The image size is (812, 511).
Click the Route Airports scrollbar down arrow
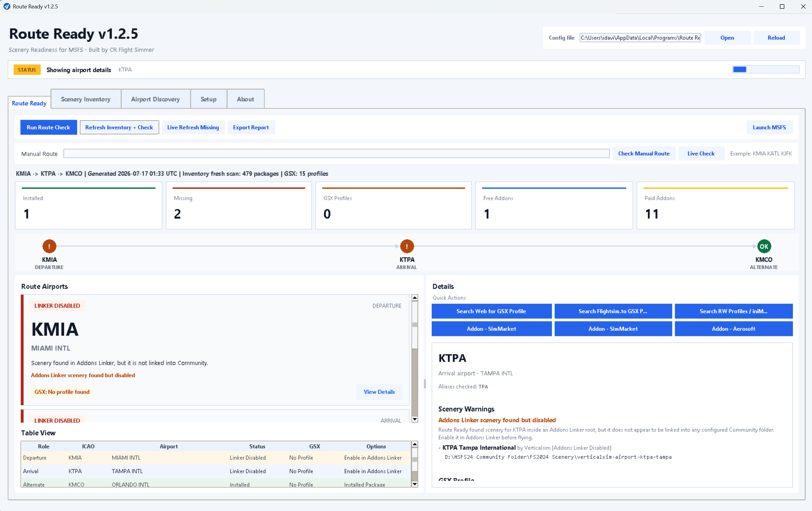click(x=414, y=419)
